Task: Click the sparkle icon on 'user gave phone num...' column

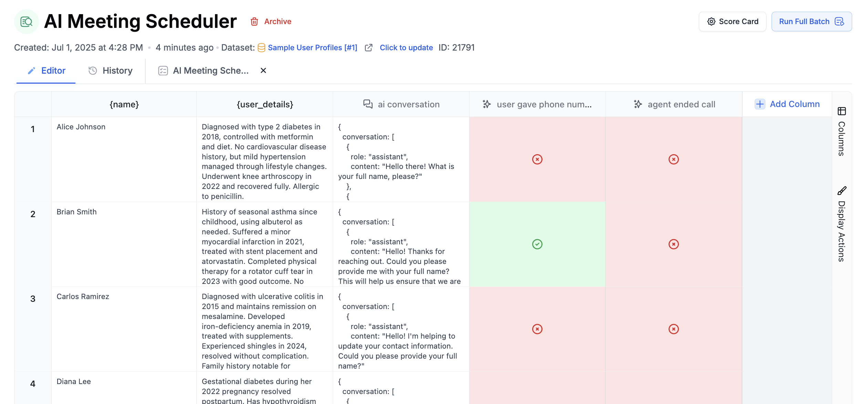Action: point(487,104)
